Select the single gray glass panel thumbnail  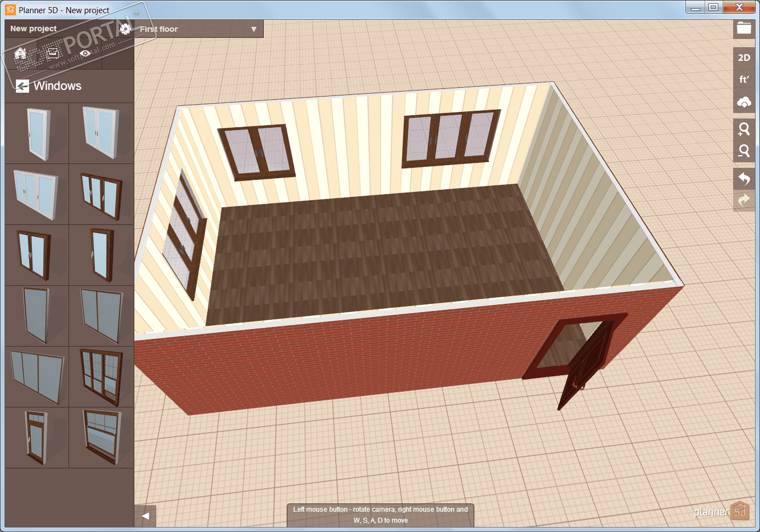pos(37,316)
